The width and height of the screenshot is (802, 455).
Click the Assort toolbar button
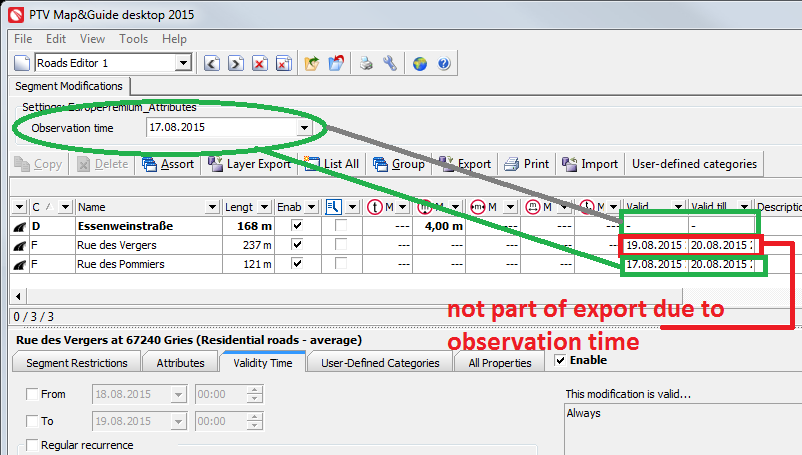pos(168,164)
